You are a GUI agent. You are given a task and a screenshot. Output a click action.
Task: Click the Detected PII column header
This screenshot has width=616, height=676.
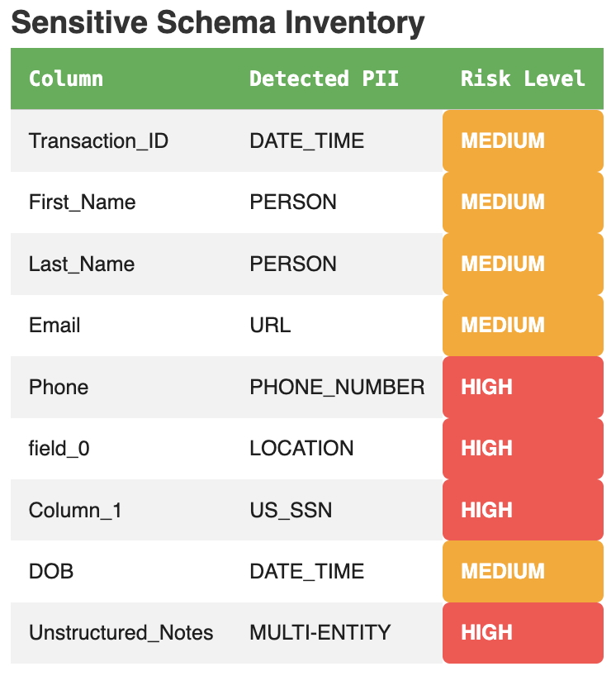point(324,79)
